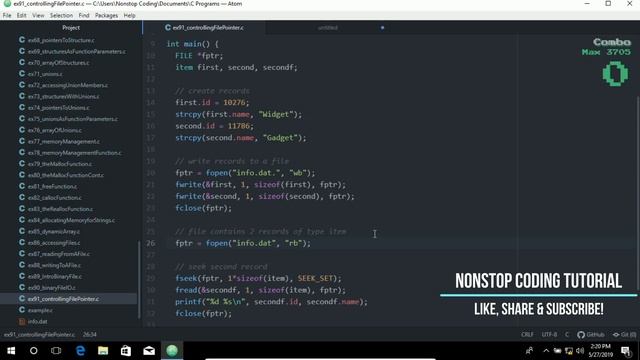Select ex91_controllingFilePointer.c in the tree
The height and width of the screenshot is (360, 640).
tap(63, 299)
